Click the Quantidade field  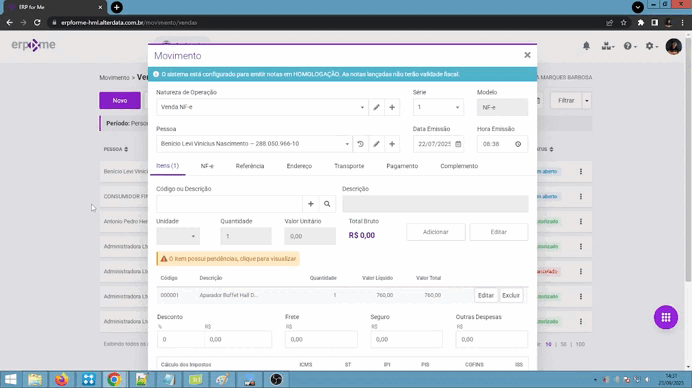pyautogui.click(x=246, y=236)
